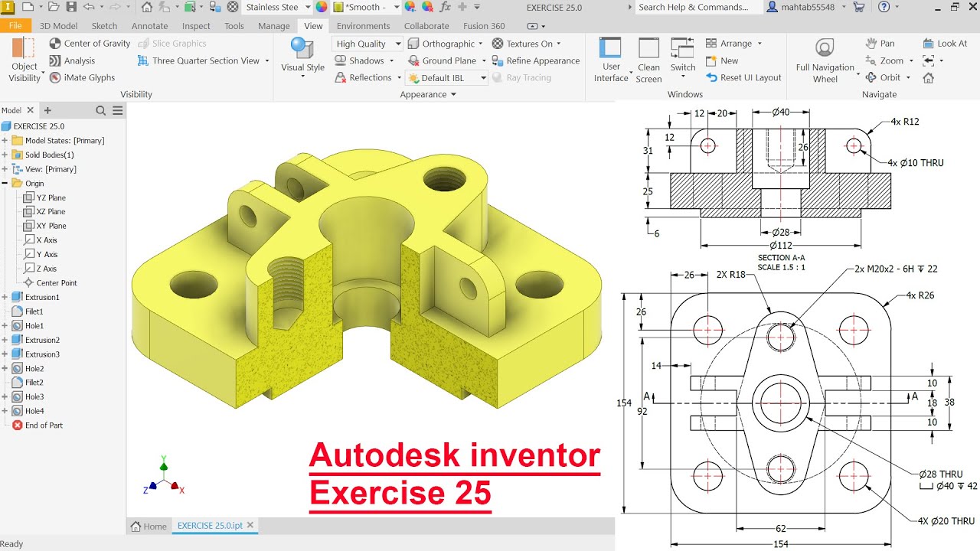Screen dimensions: 980x551
Task: Toggle iMate Glyphs display
Action: coord(81,77)
